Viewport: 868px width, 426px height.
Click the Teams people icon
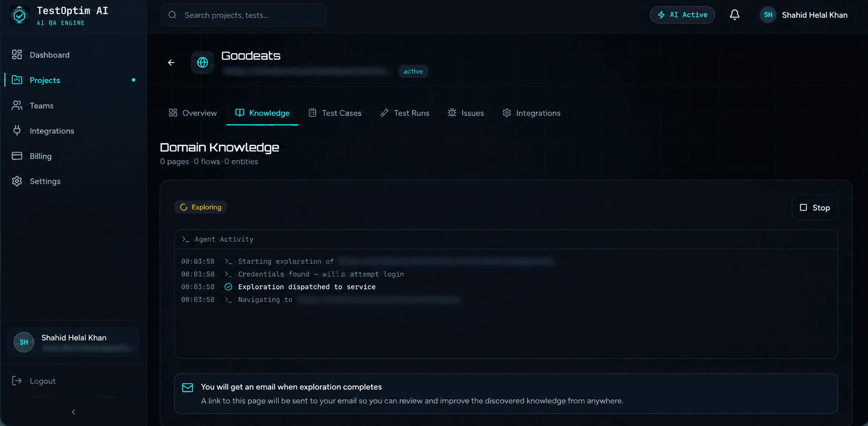click(x=17, y=105)
